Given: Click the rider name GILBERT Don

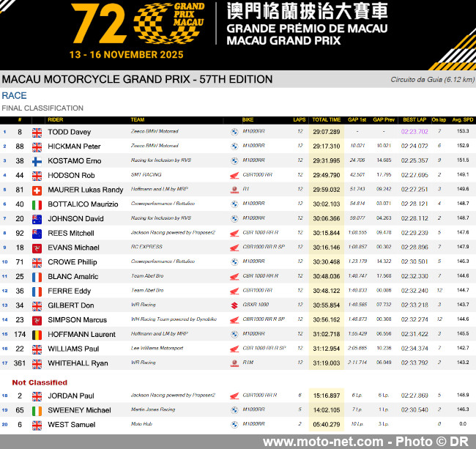Looking at the screenshot, I should (x=71, y=305).
